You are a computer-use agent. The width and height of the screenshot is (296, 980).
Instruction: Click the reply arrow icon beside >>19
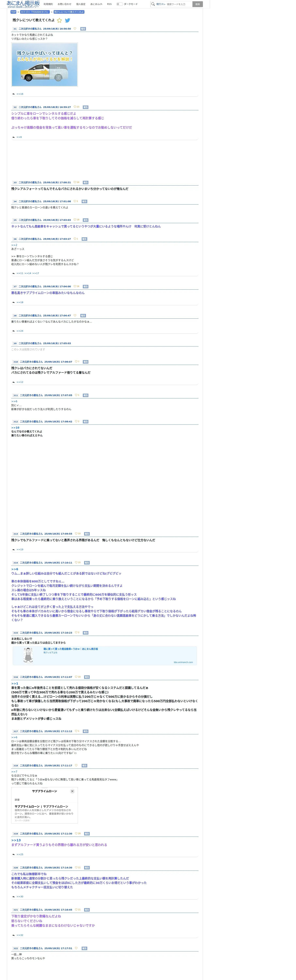click(x=14, y=550)
